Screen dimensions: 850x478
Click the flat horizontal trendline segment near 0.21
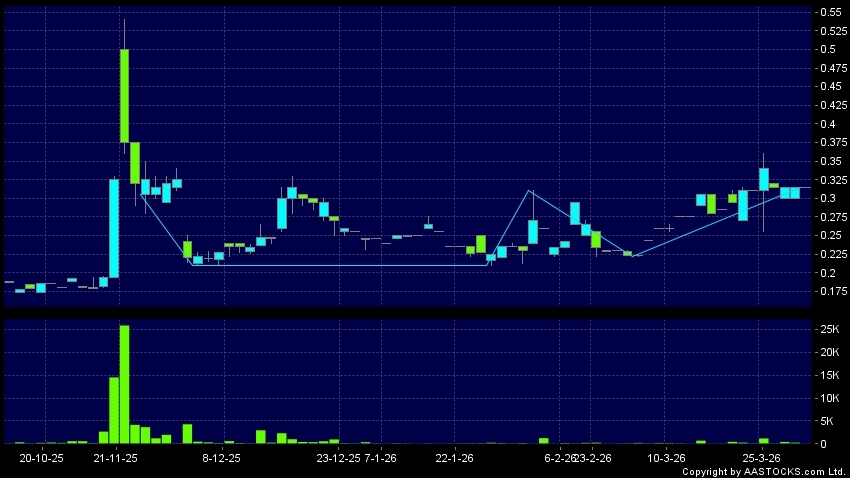[340, 265]
